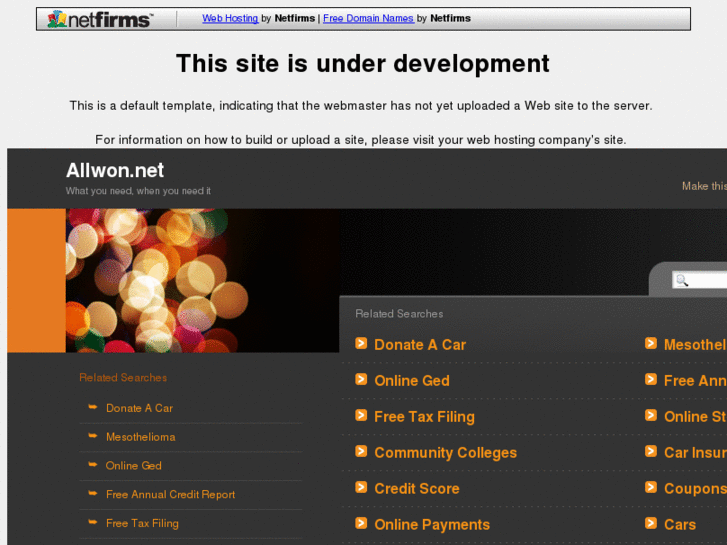
Task: Open the large Free Tax Filing link
Action: pyautogui.click(x=424, y=417)
